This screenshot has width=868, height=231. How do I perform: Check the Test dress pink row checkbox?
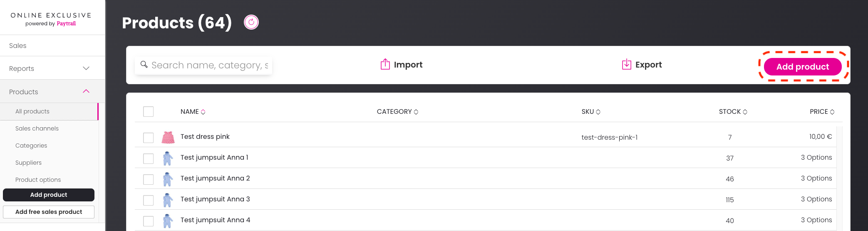[x=149, y=138]
